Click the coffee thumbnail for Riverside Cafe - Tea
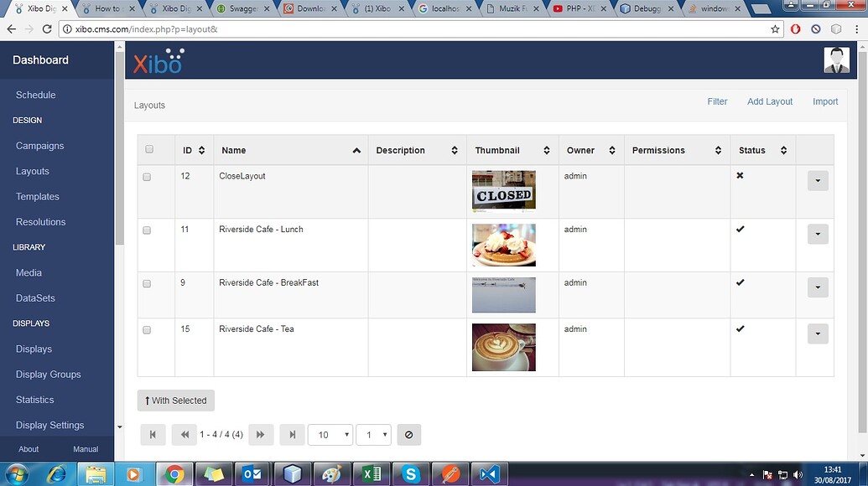This screenshot has height=486, width=868. pyautogui.click(x=503, y=348)
